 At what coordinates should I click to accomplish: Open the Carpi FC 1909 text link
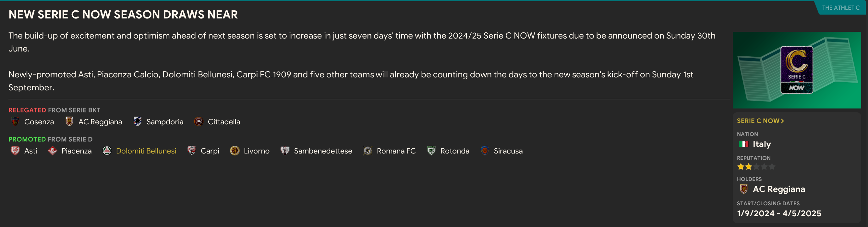263,75
